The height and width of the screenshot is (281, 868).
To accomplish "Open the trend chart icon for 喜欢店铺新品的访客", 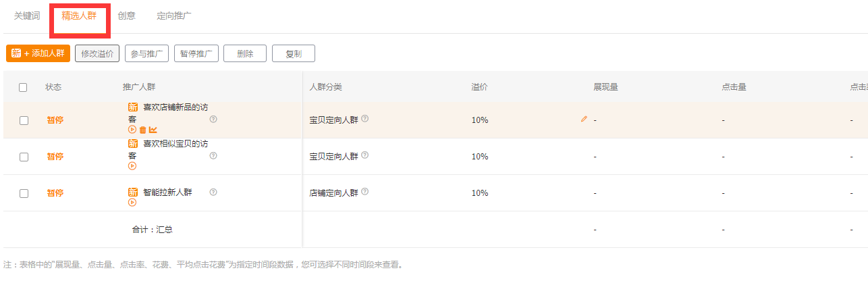I will pyautogui.click(x=153, y=130).
